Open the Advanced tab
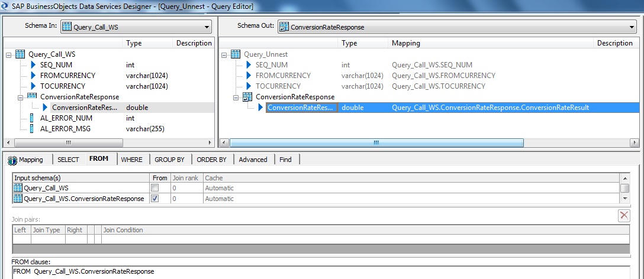Screen dimensions: 644x279 point(253,160)
